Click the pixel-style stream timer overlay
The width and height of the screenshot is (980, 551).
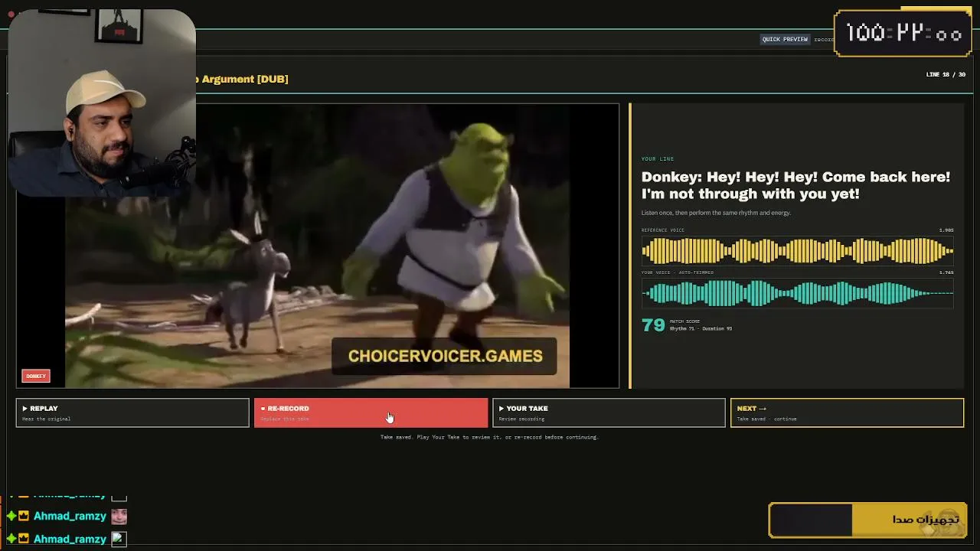(903, 34)
